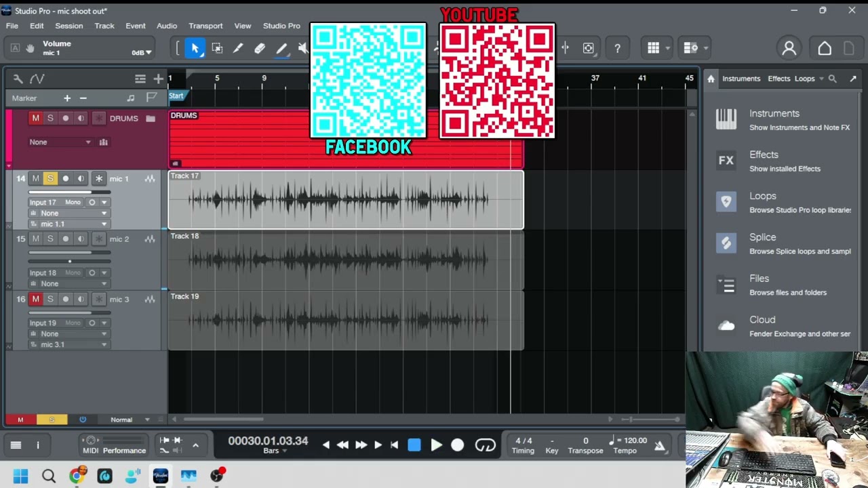The height and width of the screenshot is (488, 868).
Task: Arm record on mic 1 track
Action: tap(66, 179)
